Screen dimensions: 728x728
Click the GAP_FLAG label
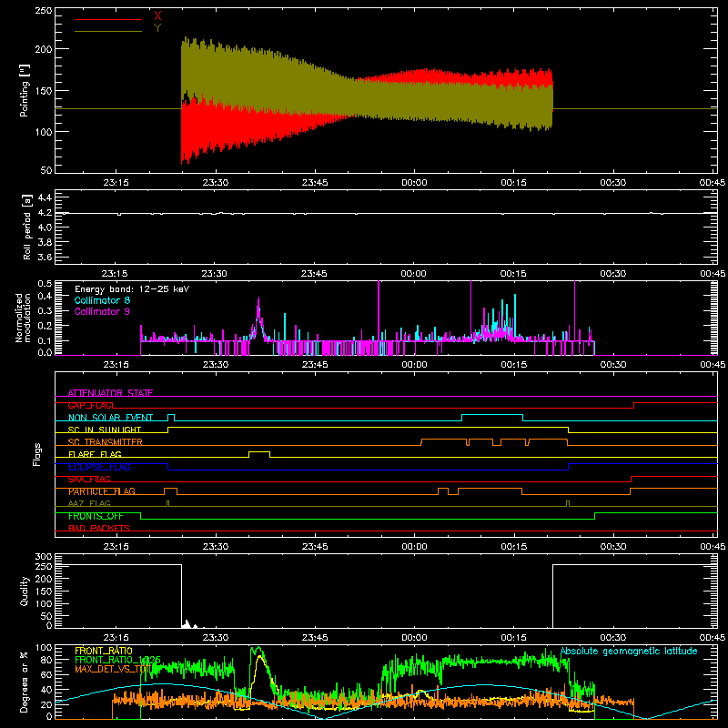click(90, 405)
